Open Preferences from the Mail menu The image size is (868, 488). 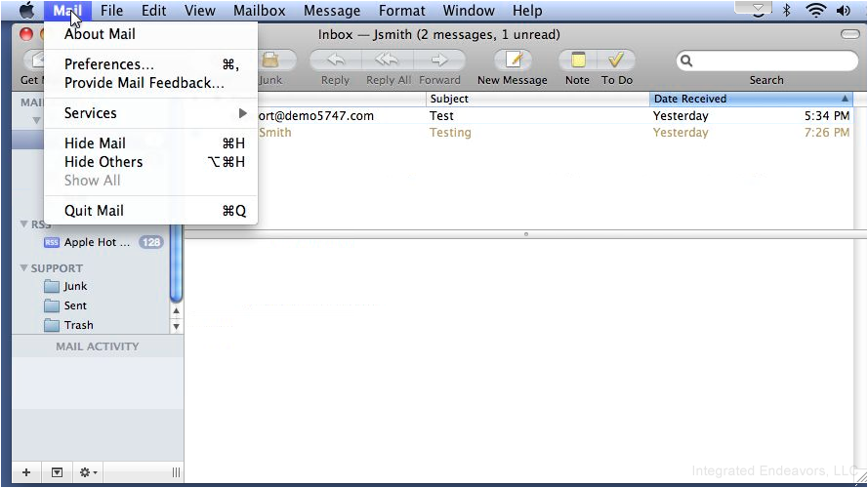(150, 64)
